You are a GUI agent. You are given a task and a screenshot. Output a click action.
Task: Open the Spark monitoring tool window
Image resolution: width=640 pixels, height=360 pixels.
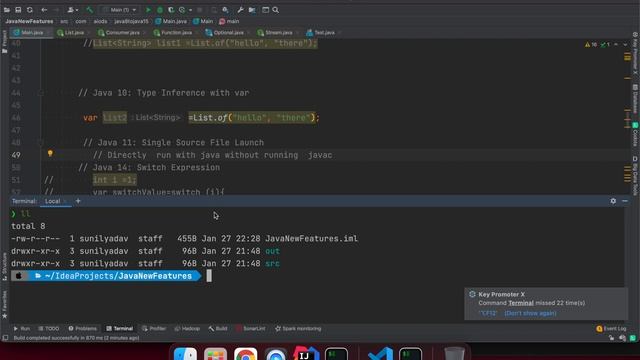click(x=298, y=329)
